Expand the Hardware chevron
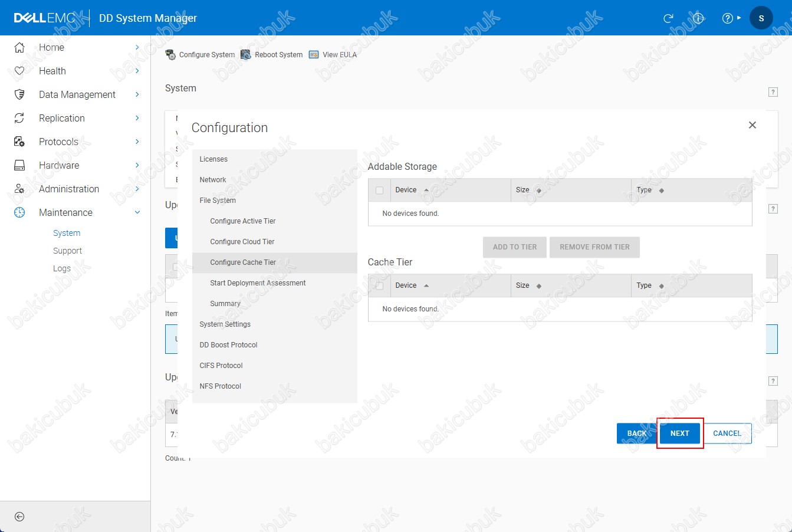The width and height of the screenshot is (792, 532). click(137, 165)
